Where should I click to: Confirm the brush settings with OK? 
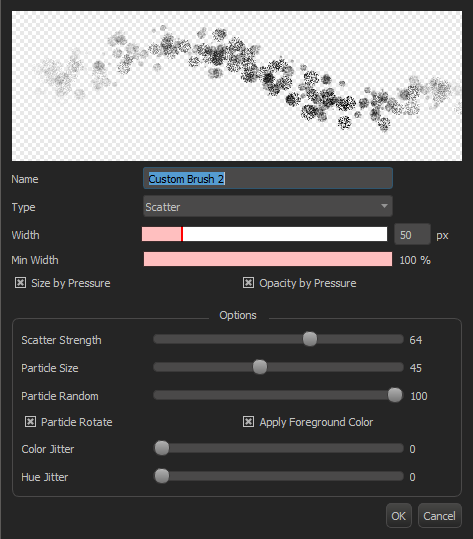coord(398,516)
